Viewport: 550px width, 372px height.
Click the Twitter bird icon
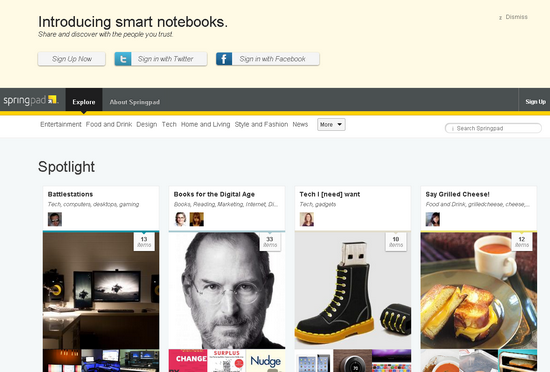coord(123,59)
